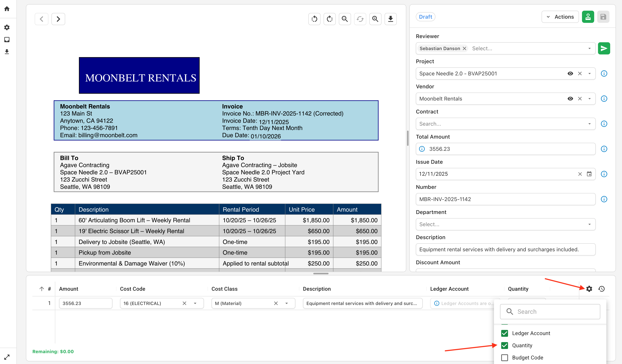The width and height of the screenshot is (622, 364).
Task: Expand the Cost Class dropdown arrow
Action: 287,303
